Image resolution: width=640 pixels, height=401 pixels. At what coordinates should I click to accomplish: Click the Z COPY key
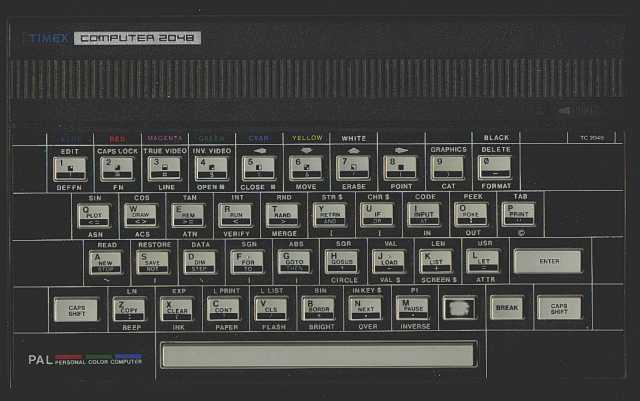click(129, 310)
